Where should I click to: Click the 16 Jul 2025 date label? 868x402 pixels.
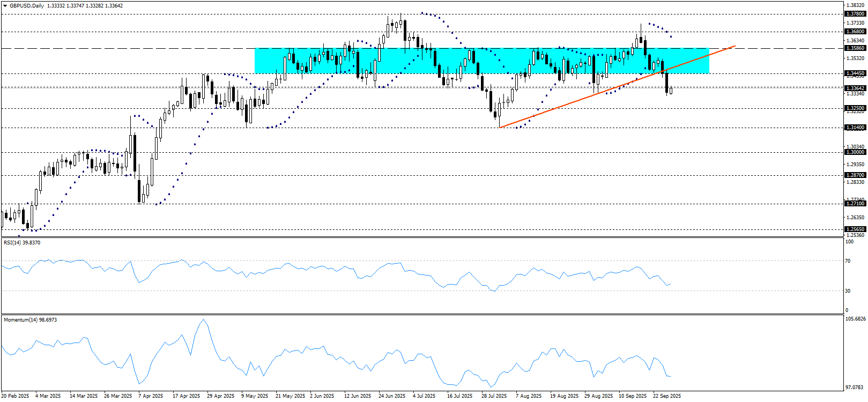click(x=460, y=396)
